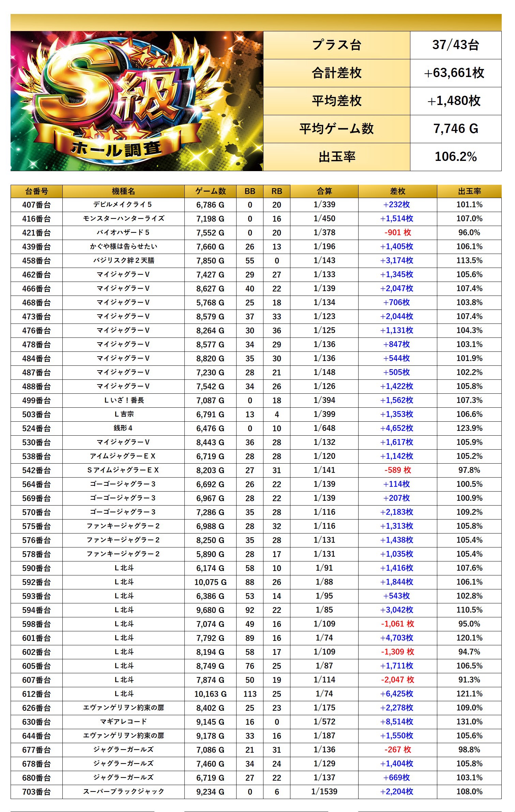Click the 626番台 machine number cell
This screenshot has width=515, height=812.
36,708
